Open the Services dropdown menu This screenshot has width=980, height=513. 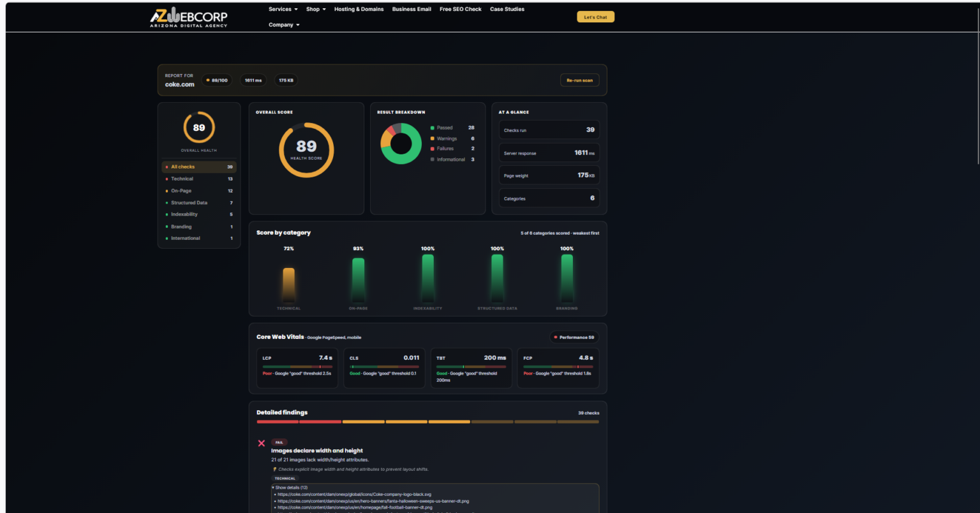tap(283, 9)
